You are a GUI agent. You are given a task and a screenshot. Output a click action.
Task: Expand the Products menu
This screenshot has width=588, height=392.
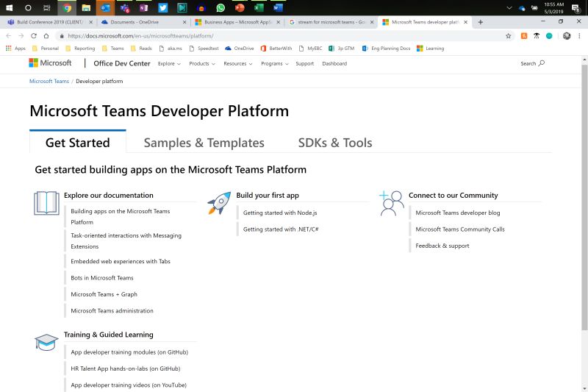pos(202,64)
